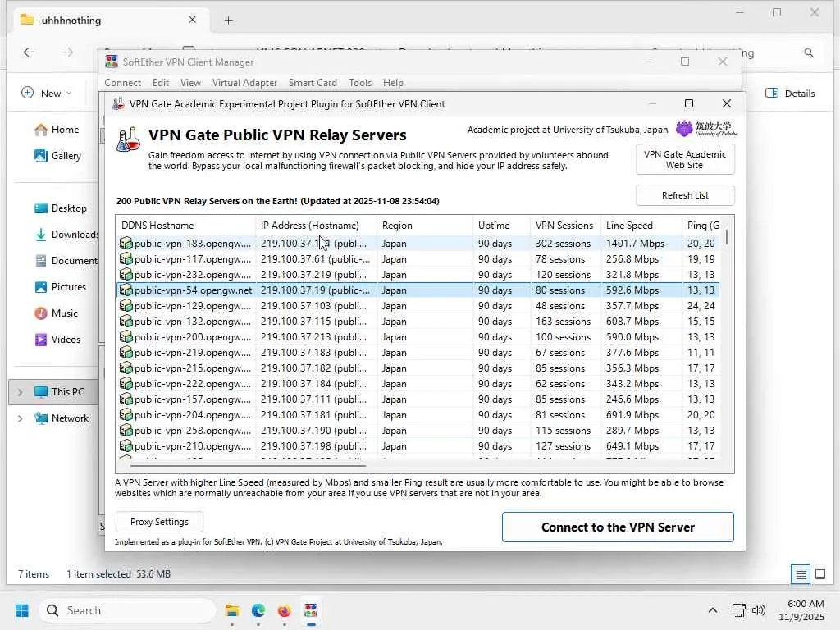Click the server icon of public-vpn-132 row
Image resolution: width=840 pixels, height=630 pixels.
tap(126, 321)
